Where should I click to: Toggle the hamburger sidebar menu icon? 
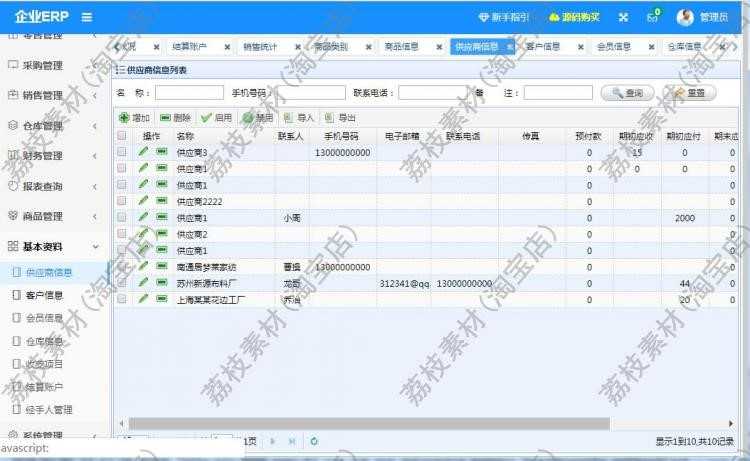click(87, 17)
